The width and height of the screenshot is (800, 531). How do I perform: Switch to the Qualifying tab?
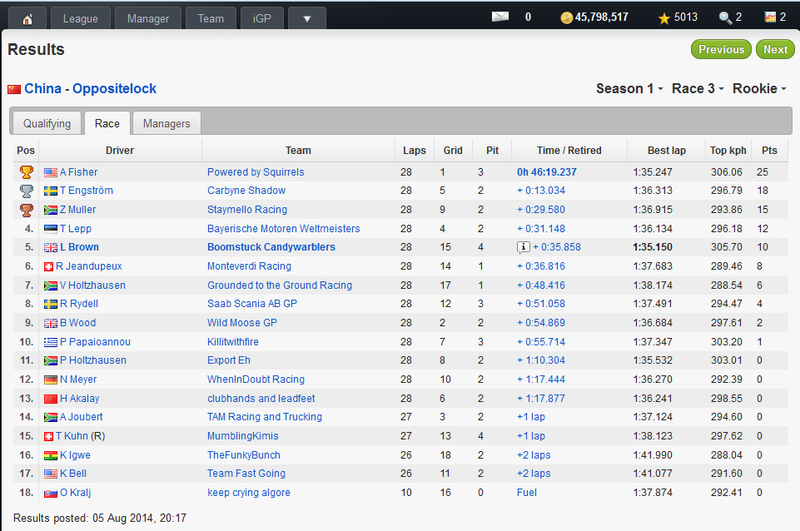(47, 124)
